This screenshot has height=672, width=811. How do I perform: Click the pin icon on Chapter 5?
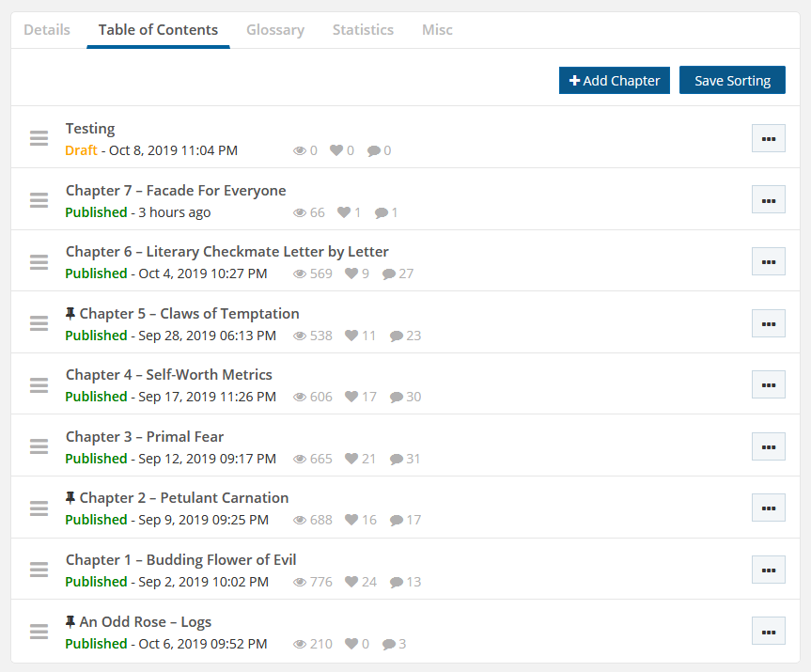pyautogui.click(x=70, y=314)
